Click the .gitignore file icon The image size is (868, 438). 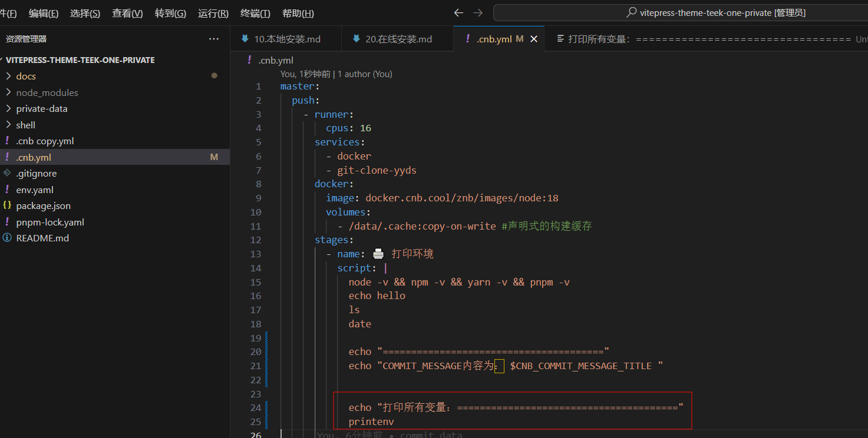[x=7, y=174]
